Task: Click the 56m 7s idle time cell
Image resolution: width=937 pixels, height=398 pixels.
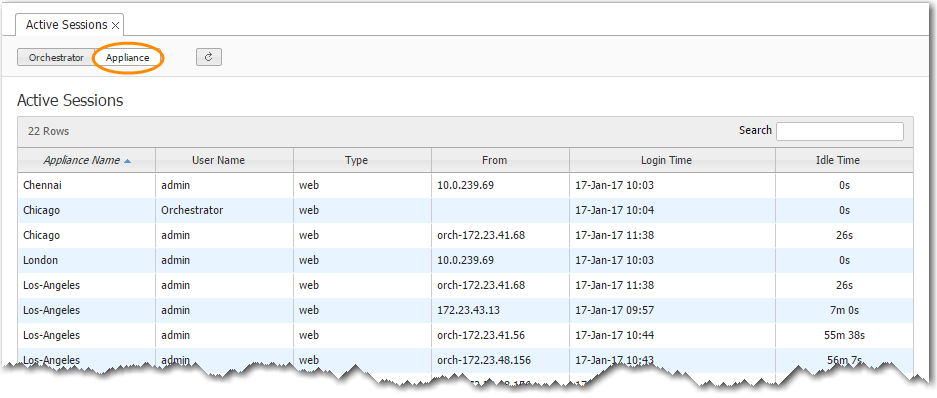Action: [x=844, y=360]
